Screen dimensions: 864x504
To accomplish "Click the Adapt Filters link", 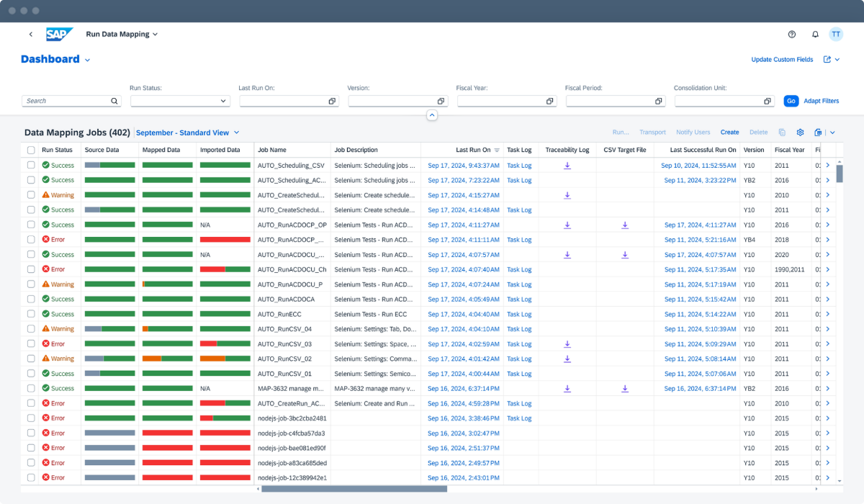I will 821,102.
